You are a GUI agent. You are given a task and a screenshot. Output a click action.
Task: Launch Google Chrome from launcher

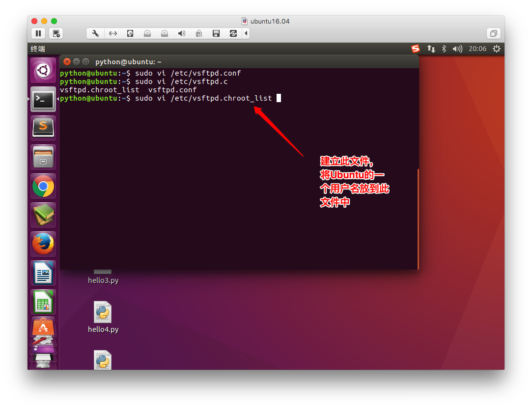click(x=43, y=186)
